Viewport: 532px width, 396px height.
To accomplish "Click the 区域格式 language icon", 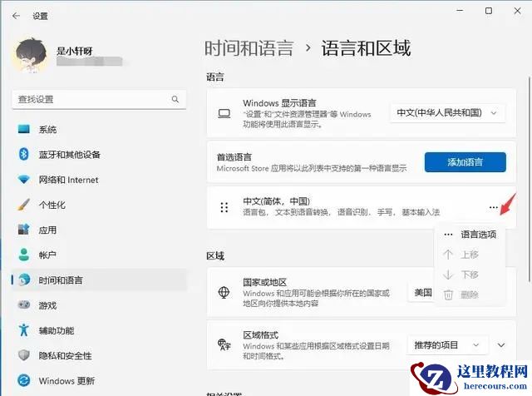I will (x=224, y=344).
